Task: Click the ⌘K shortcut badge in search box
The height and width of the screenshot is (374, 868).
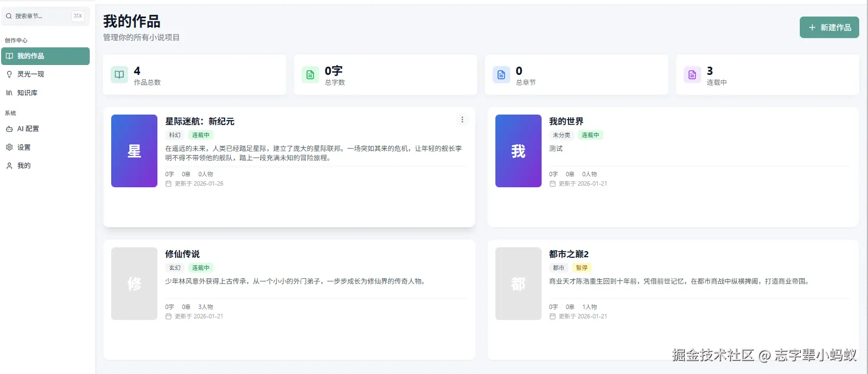Action: click(x=78, y=16)
